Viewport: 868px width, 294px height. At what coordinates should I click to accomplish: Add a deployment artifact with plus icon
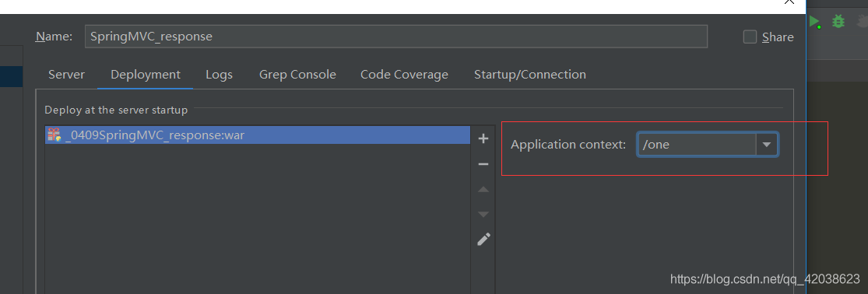coord(483,138)
